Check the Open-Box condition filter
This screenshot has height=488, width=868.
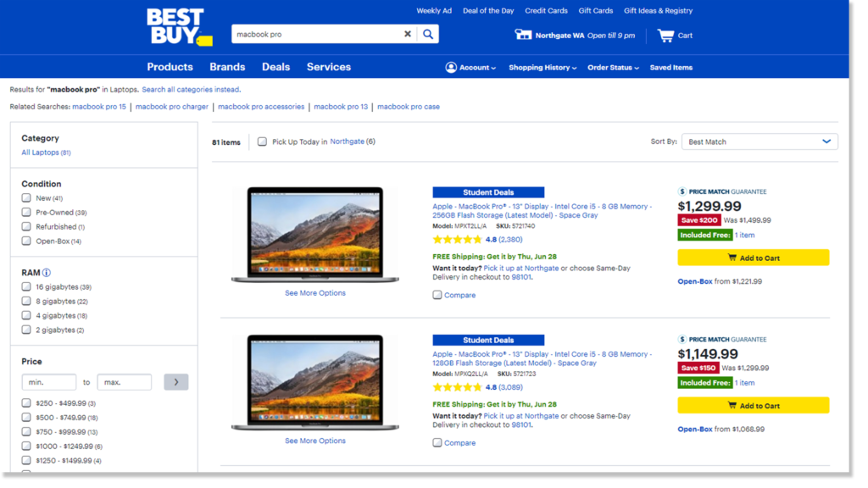(26, 241)
